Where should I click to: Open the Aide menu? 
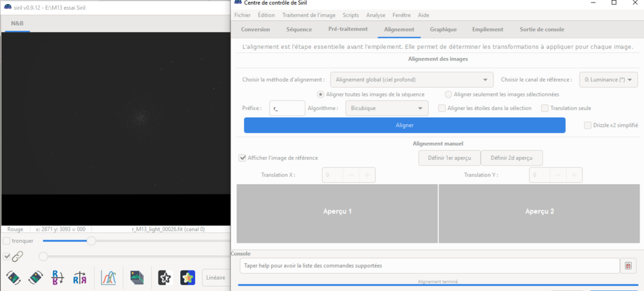424,15
